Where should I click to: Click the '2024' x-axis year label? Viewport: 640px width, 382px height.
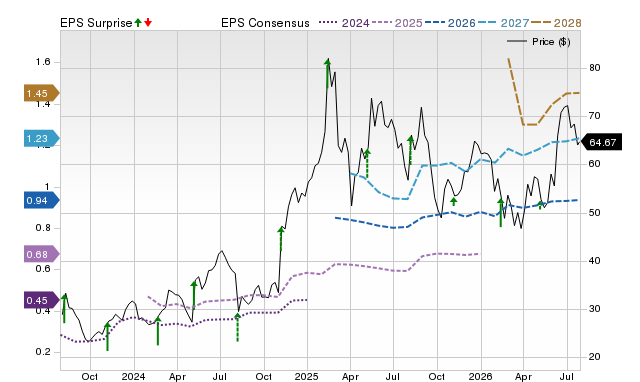pyautogui.click(x=133, y=376)
